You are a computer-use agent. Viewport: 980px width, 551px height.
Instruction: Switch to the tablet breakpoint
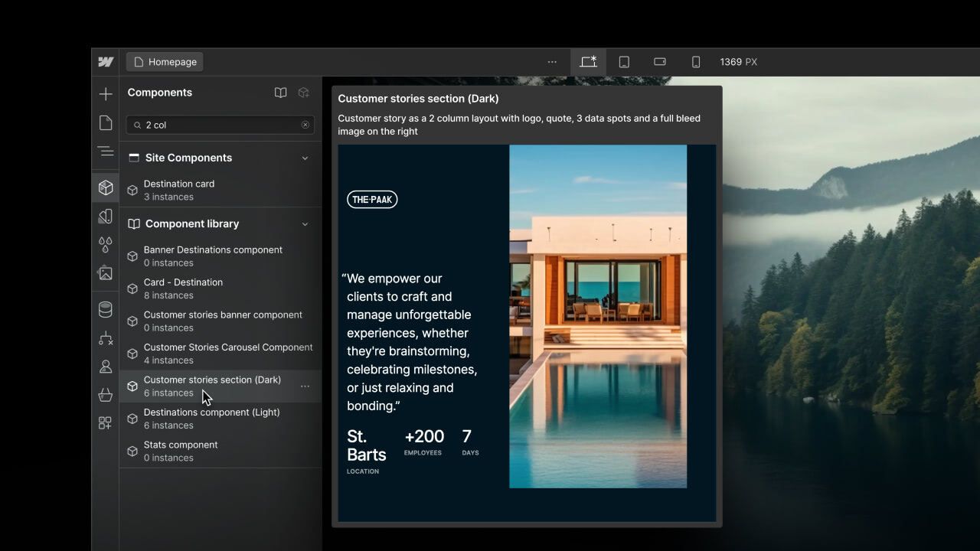click(624, 61)
